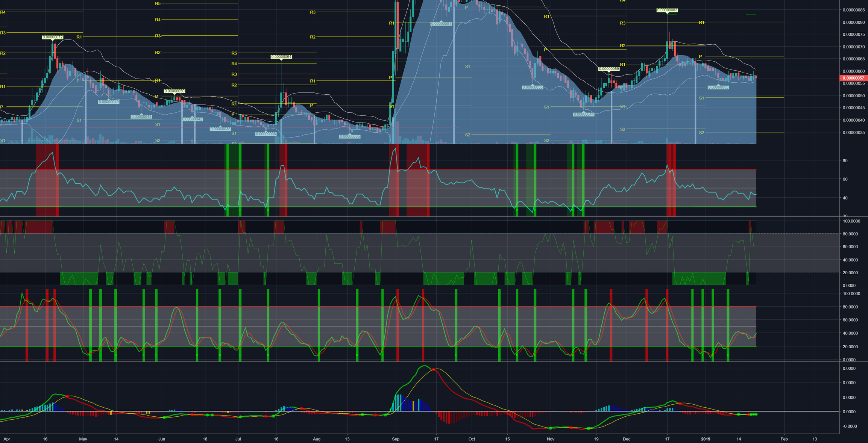Click the 80 level on RSI scale
This screenshot has height=443, width=868.
coord(845,161)
